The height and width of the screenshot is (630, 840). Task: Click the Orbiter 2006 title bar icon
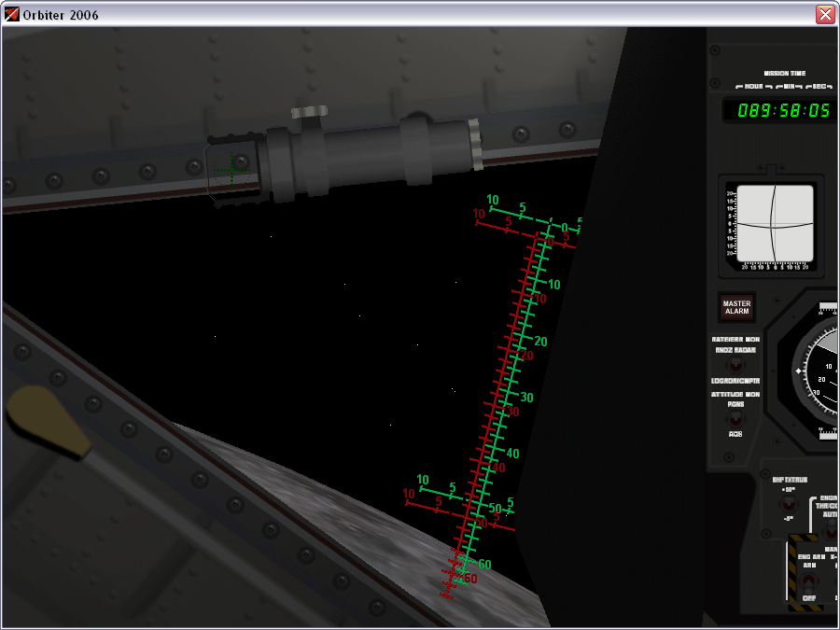12,14
